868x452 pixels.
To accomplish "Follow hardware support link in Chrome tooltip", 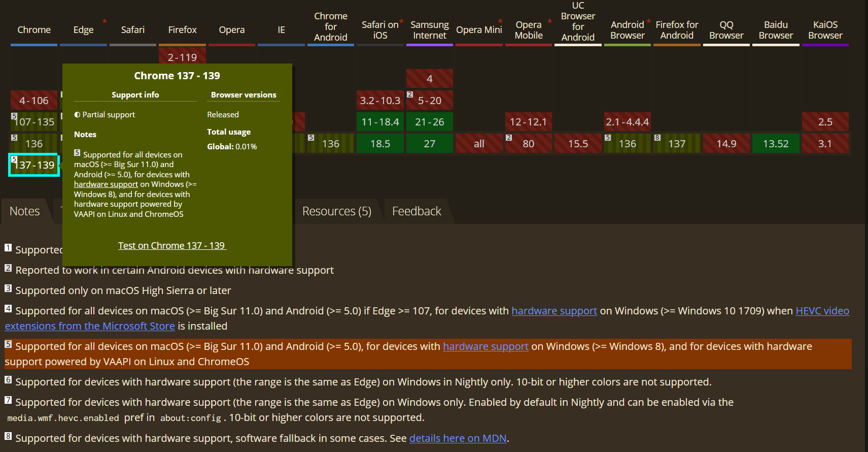I will point(106,184).
